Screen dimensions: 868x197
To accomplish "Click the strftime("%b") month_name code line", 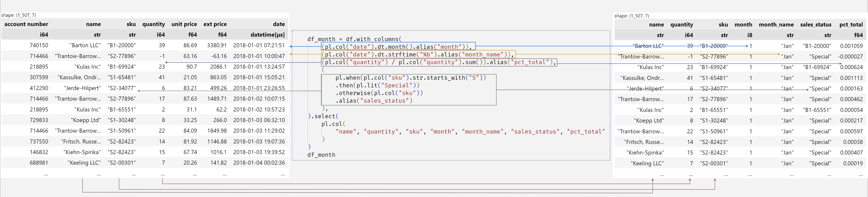I will pyautogui.click(x=418, y=55).
